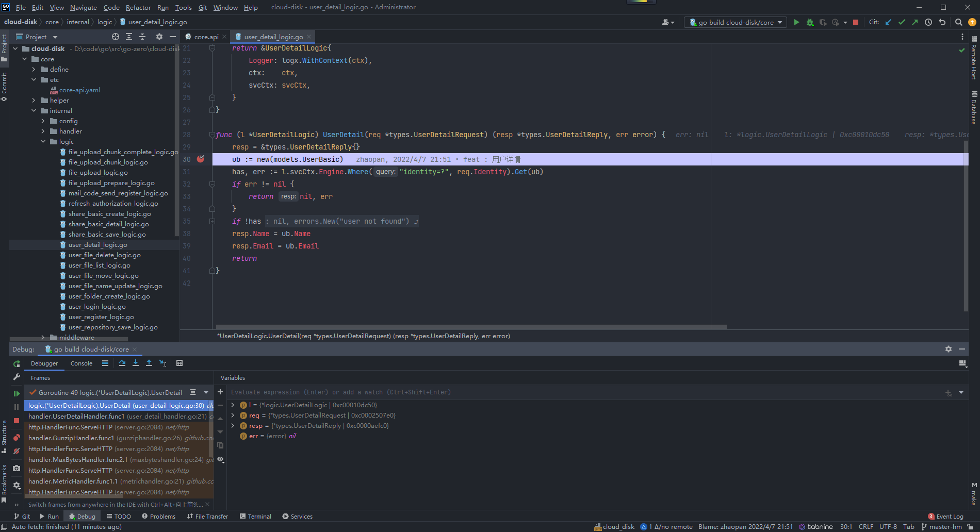Open View Breakpoints icon

[17, 437]
